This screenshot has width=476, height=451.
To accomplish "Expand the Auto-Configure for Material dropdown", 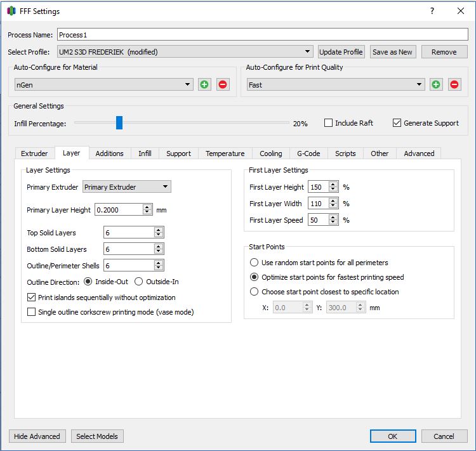I will click(188, 84).
